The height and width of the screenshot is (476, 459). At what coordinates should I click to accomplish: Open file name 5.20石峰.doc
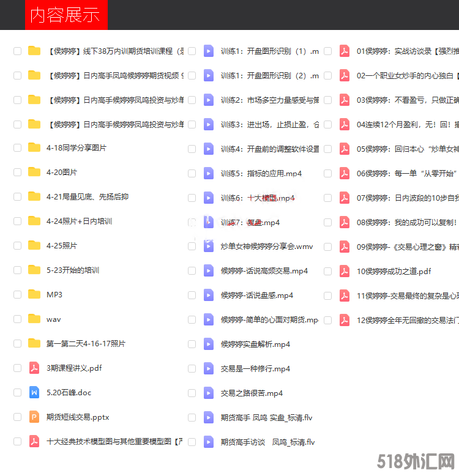pyautogui.click(x=69, y=393)
